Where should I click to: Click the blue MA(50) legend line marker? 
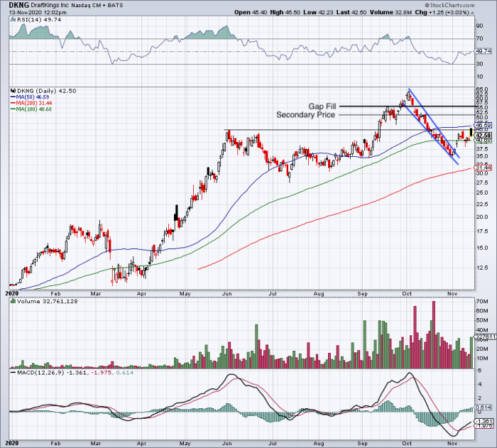[x=13, y=97]
